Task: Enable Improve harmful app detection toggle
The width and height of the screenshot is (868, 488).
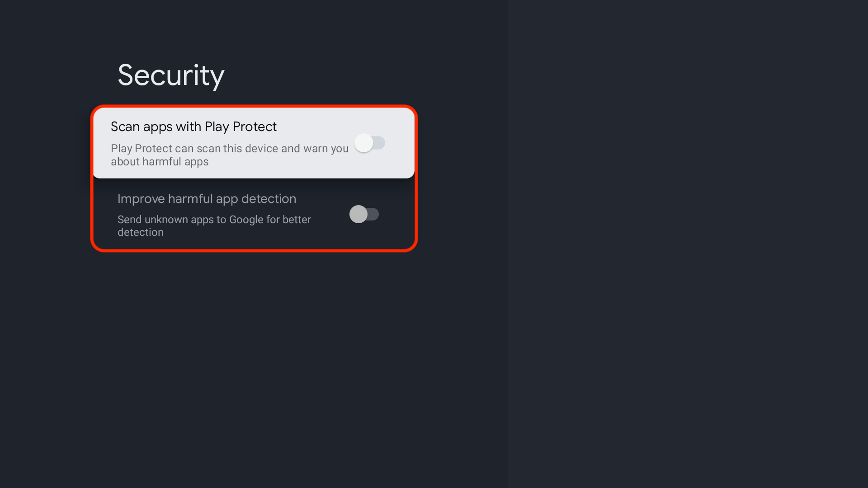Action: coord(364,214)
